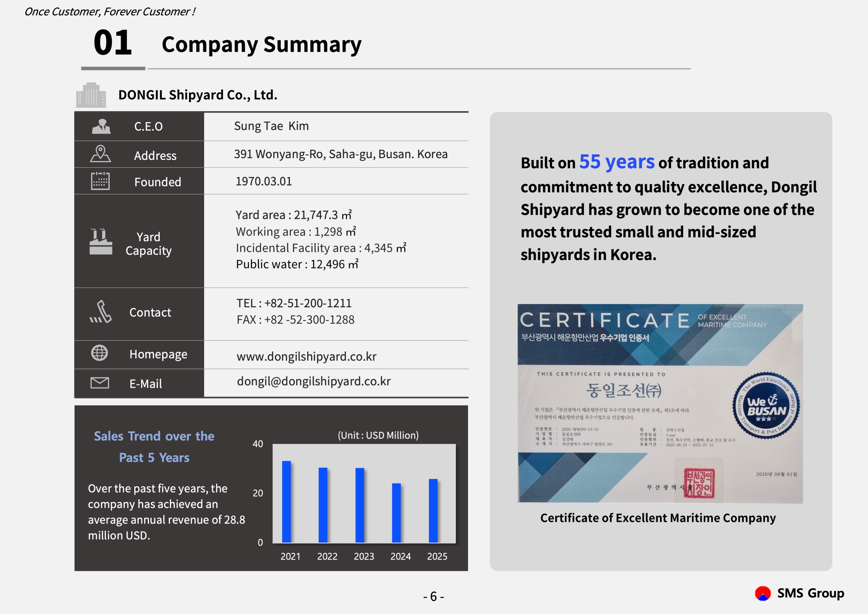Select the 2024 sales bar

coord(396,513)
